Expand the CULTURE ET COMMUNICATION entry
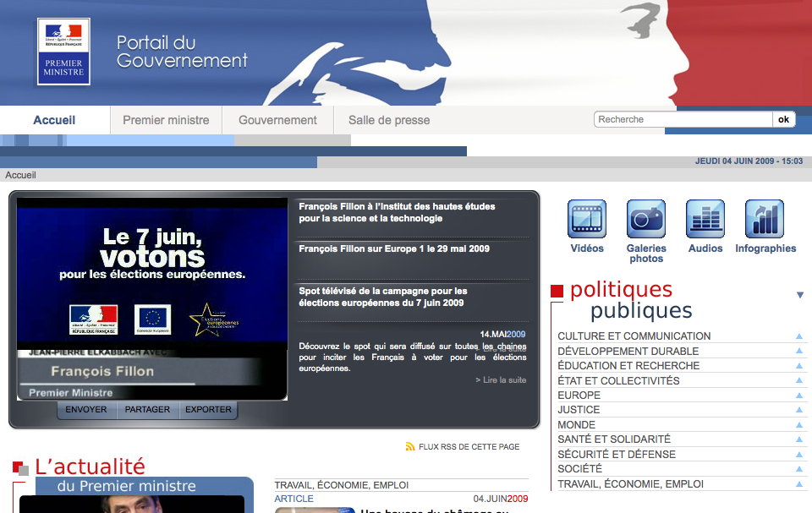Viewport: 812px width, 513px height. [x=798, y=336]
